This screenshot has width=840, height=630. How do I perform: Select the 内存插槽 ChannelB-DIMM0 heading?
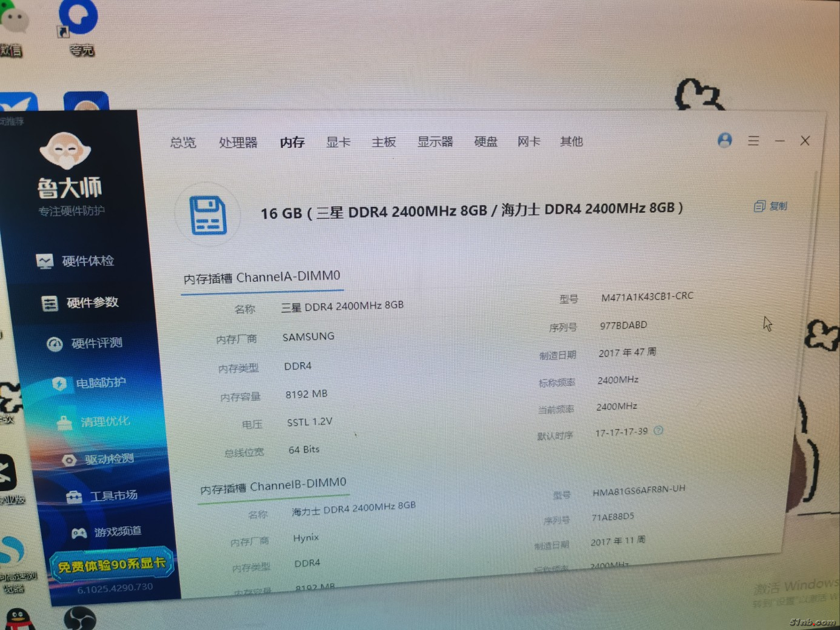point(273,486)
